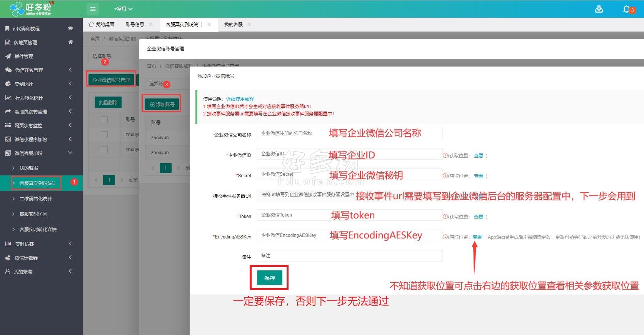Open the 详细使用教程 link
This screenshot has width=644, height=335.
pos(240,99)
